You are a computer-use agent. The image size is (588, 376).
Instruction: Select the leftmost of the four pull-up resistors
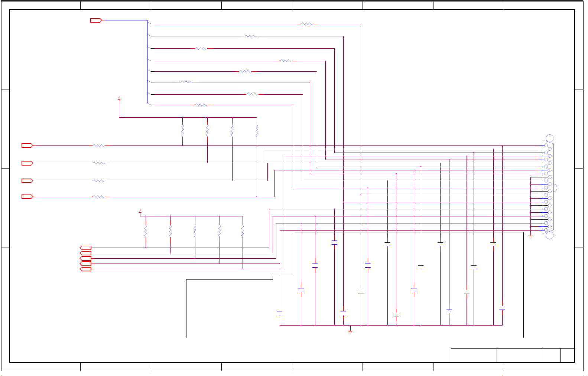[x=182, y=131]
